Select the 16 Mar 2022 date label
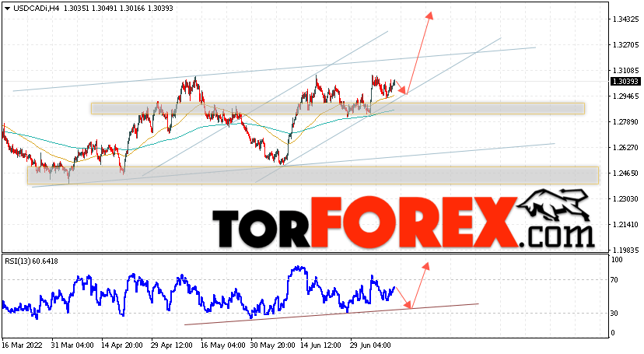This screenshot has width=644, height=354. (x=23, y=345)
